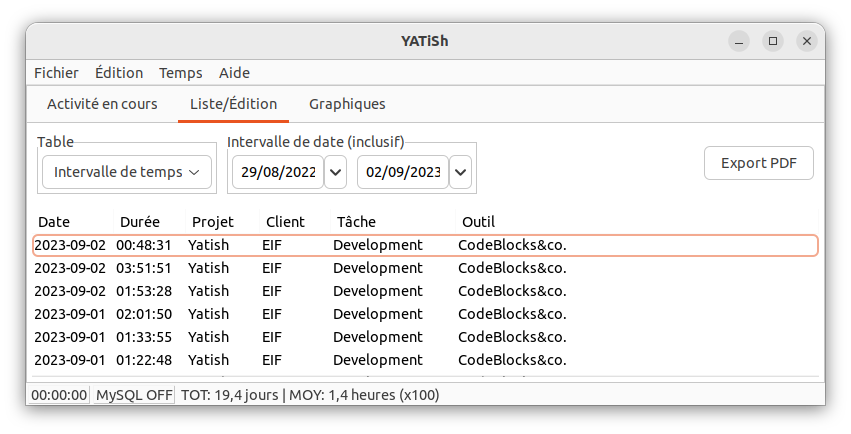
Task: Open the end date 02/09/2023 calendar arrow
Action: 460,172
